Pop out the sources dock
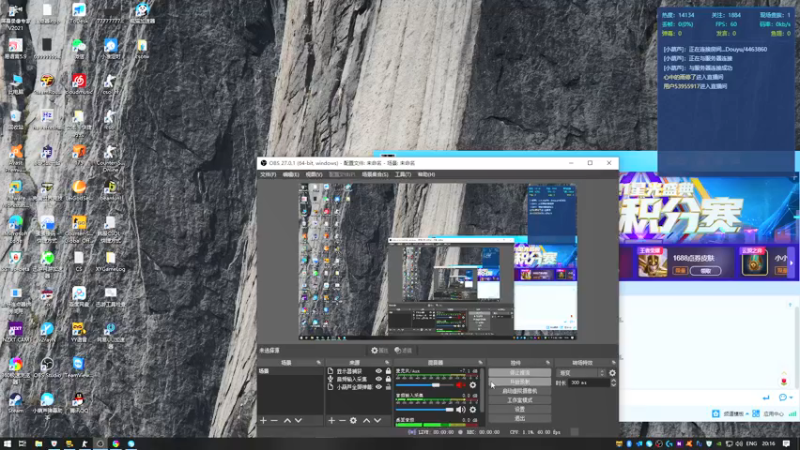Viewport: 800px width, 450px height. pos(387,363)
